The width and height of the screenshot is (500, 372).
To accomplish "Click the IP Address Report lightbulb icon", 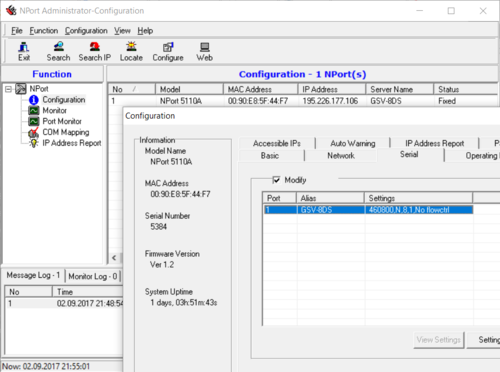I will click(x=34, y=143).
